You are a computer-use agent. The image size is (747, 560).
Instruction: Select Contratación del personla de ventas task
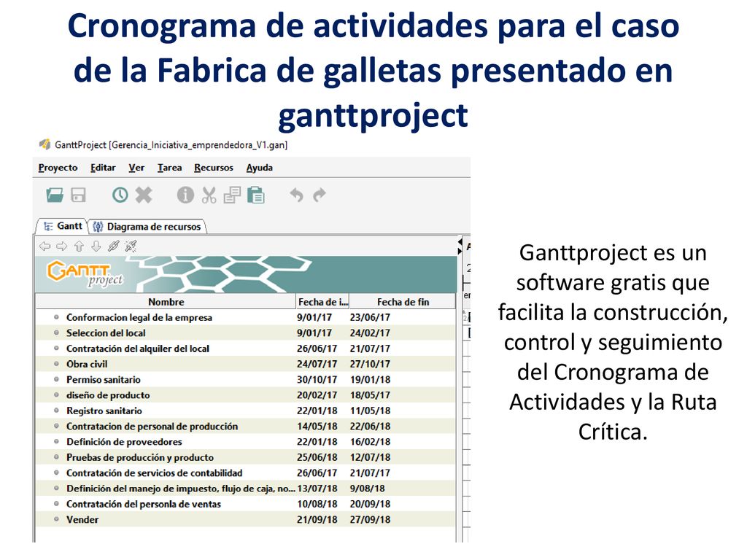pyautogui.click(x=144, y=504)
